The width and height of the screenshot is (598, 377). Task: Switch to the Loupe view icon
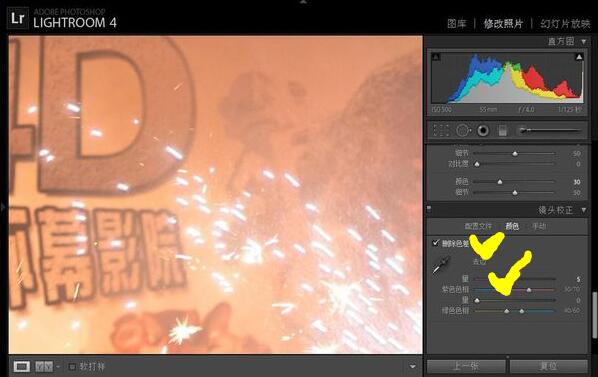22,367
